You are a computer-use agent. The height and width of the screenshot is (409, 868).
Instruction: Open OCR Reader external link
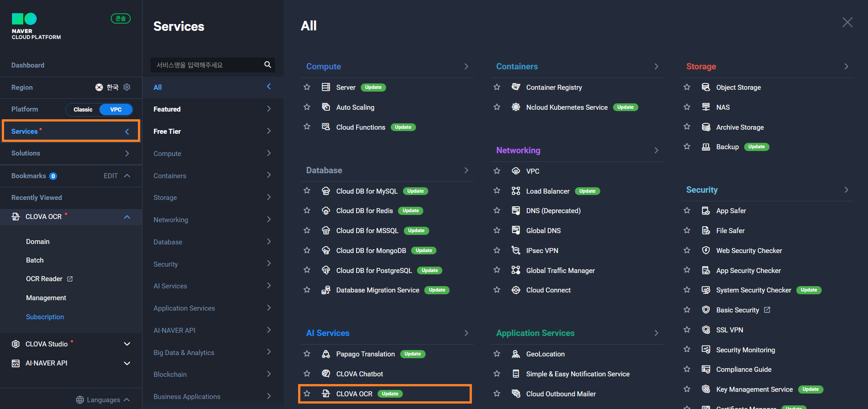(49, 279)
